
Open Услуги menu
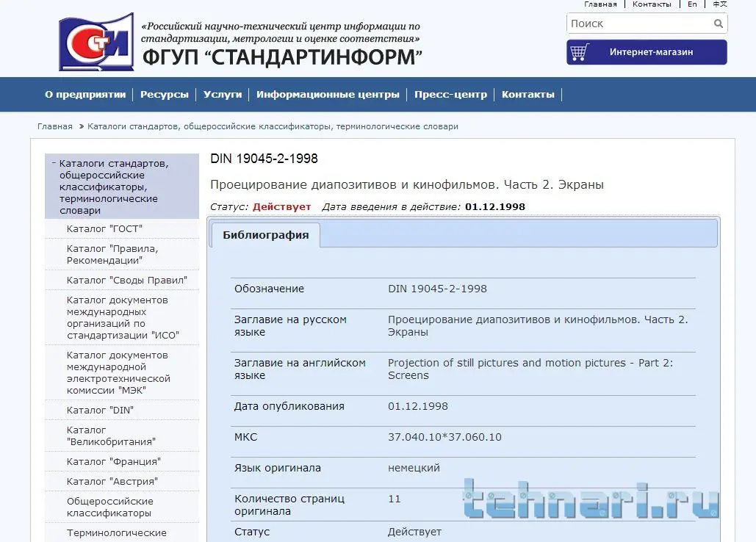tap(223, 95)
